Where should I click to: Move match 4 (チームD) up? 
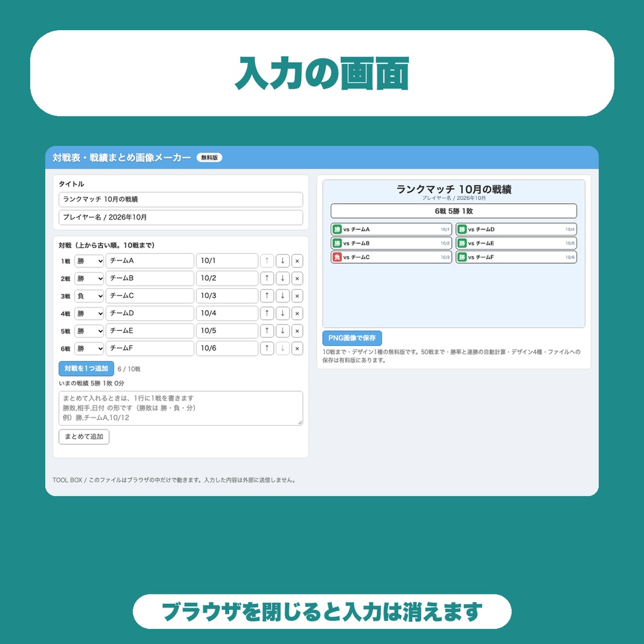(x=267, y=313)
